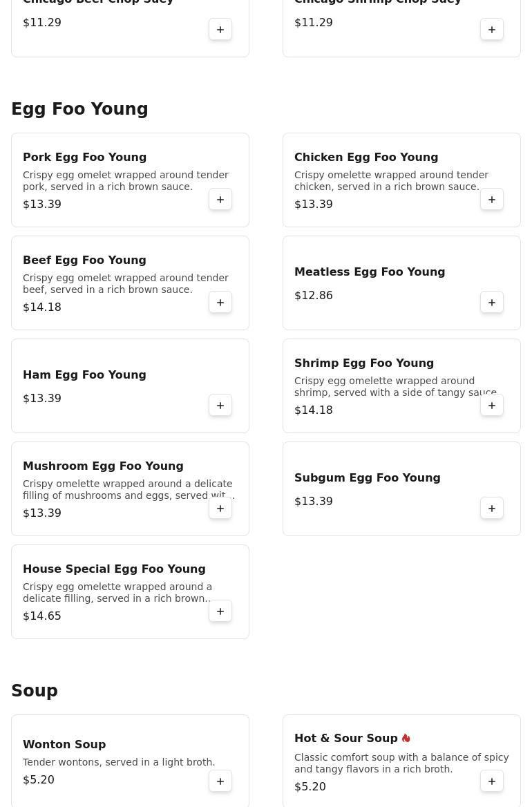Add Chicken Egg Foo Young to order
Screen dimensions: 532x807
tap(492, 200)
